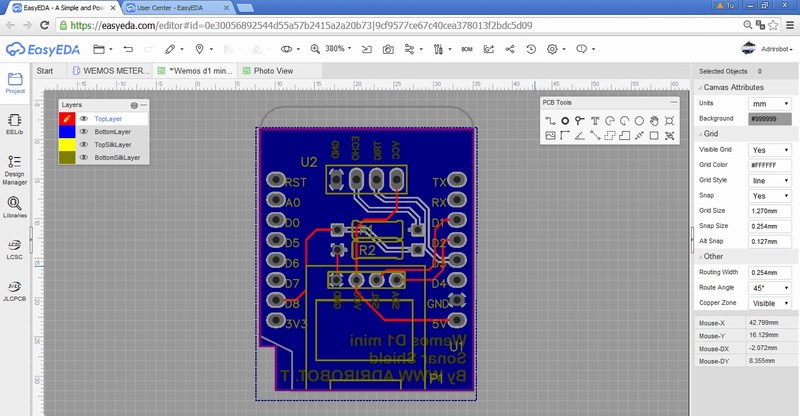Screen dimensions: 800x416
Task: Open the History clock icon
Action: click(x=531, y=49)
